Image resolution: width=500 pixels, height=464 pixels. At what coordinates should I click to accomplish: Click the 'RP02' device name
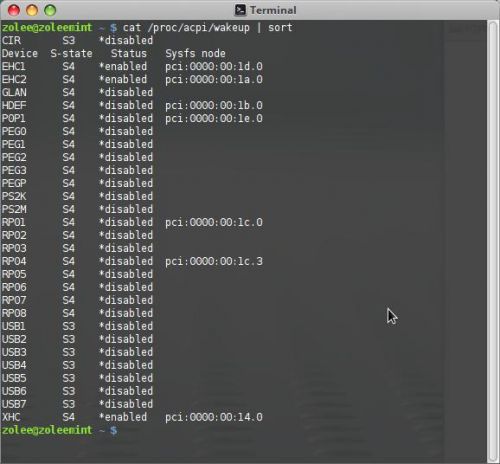(14, 235)
